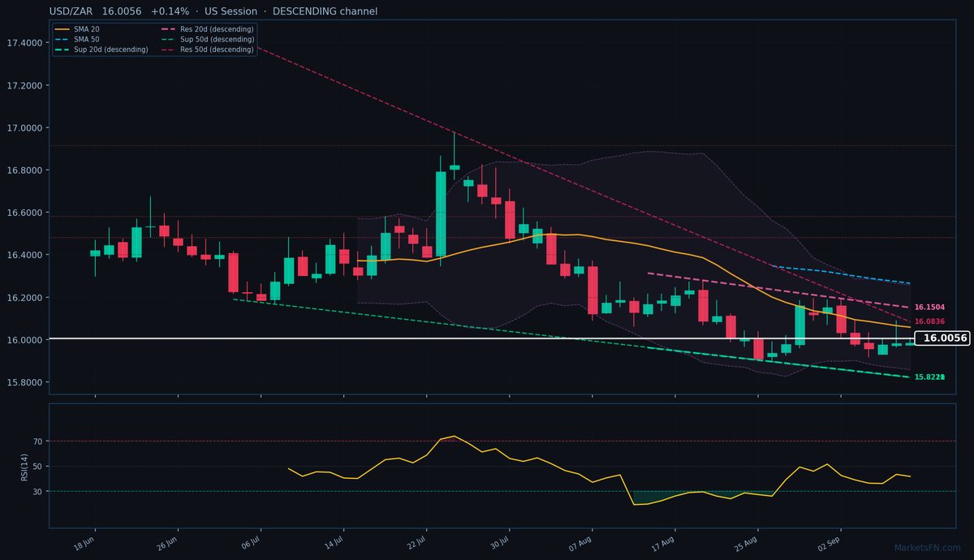Viewport: 974px width, 560px height.
Task: Click the 07 Aug date label
Action: tap(580, 544)
